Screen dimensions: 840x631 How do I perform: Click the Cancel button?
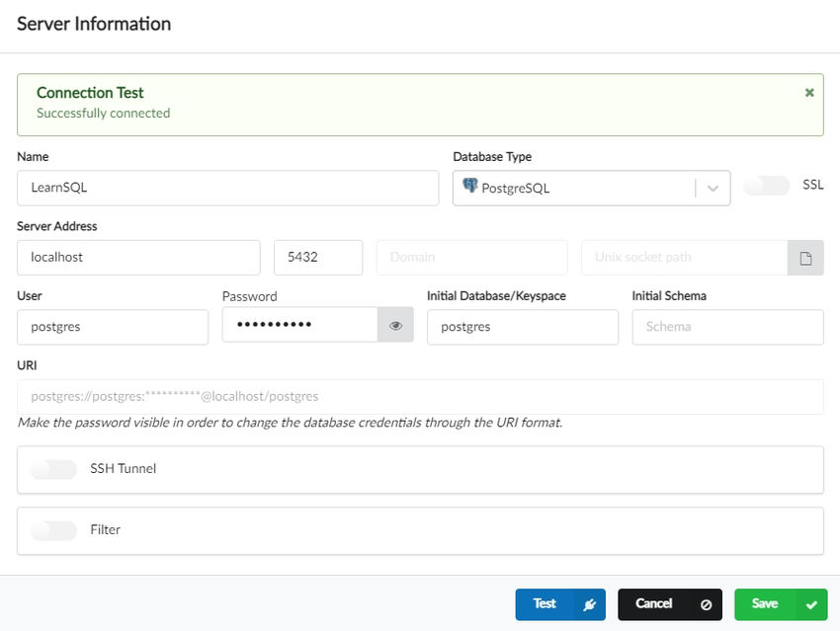[x=654, y=604]
